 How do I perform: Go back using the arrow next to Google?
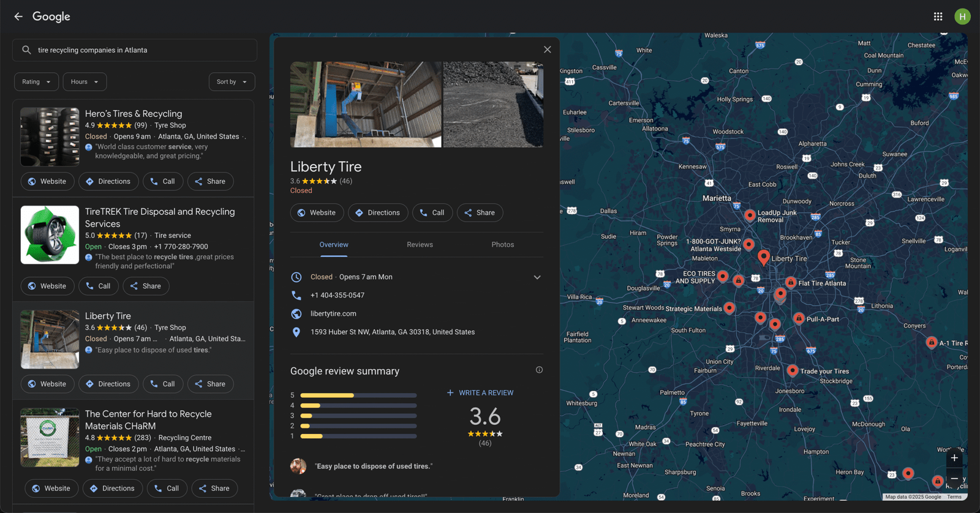tap(18, 17)
